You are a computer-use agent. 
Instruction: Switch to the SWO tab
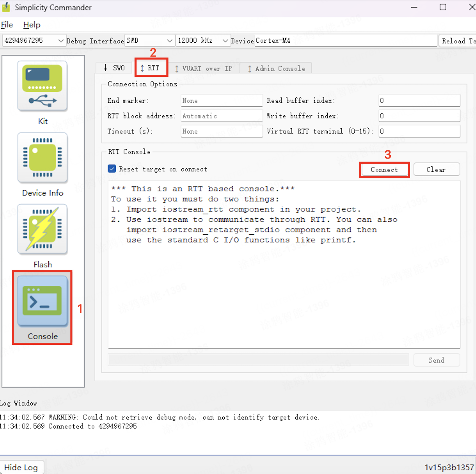115,68
